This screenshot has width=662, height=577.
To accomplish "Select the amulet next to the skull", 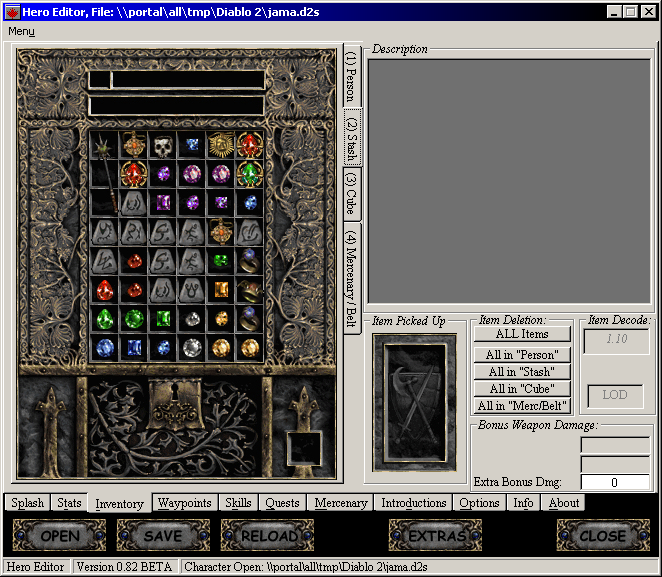I will [134, 145].
